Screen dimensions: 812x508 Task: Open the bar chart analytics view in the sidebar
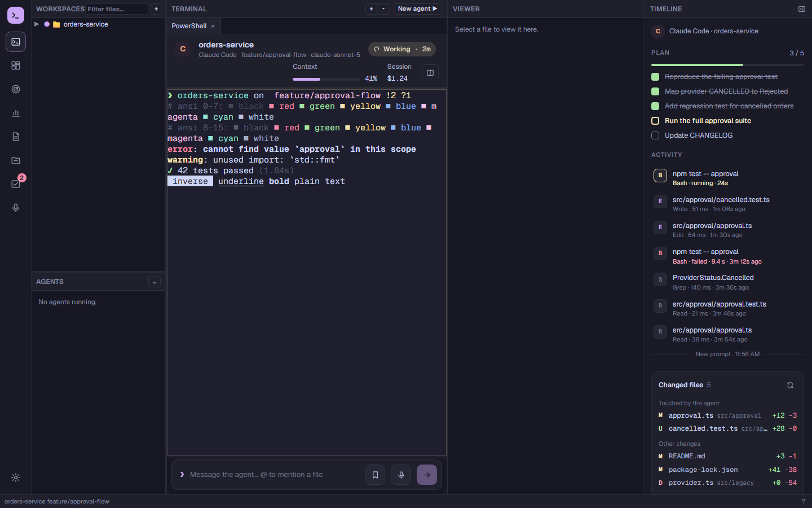click(x=16, y=113)
